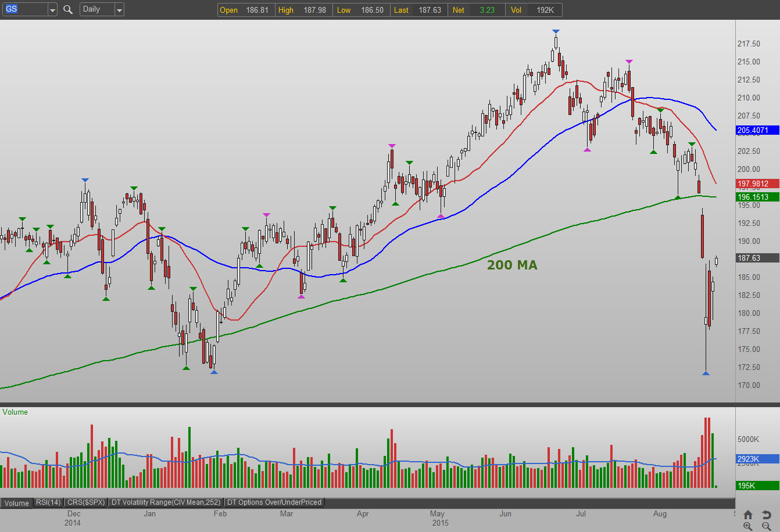Click the undo arrow icon
The height and width of the screenshot is (532, 780).
767,515
